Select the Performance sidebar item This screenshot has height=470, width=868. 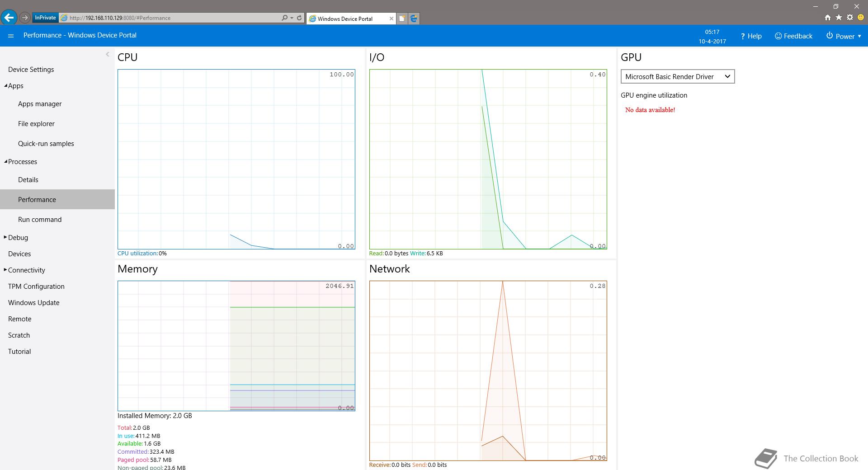(57, 199)
